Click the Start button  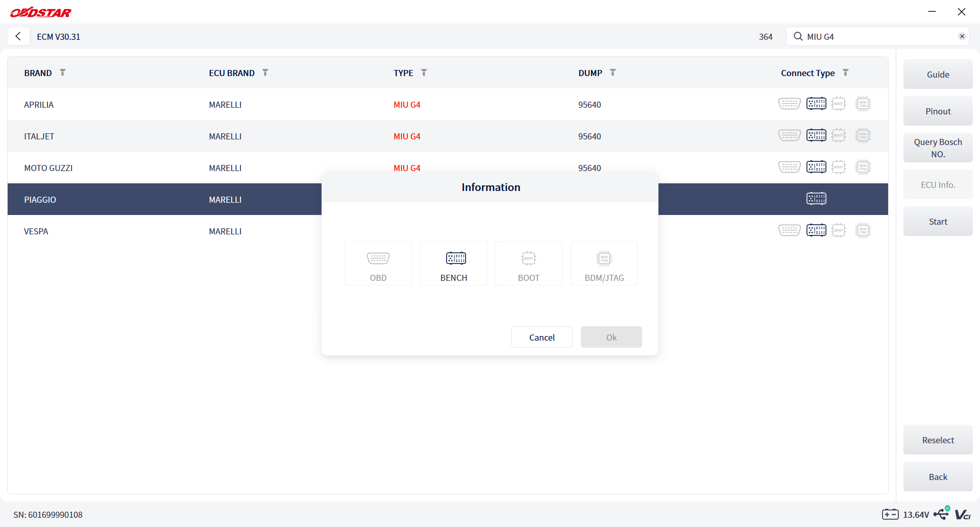pyautogui.click(x=938, y=221)
